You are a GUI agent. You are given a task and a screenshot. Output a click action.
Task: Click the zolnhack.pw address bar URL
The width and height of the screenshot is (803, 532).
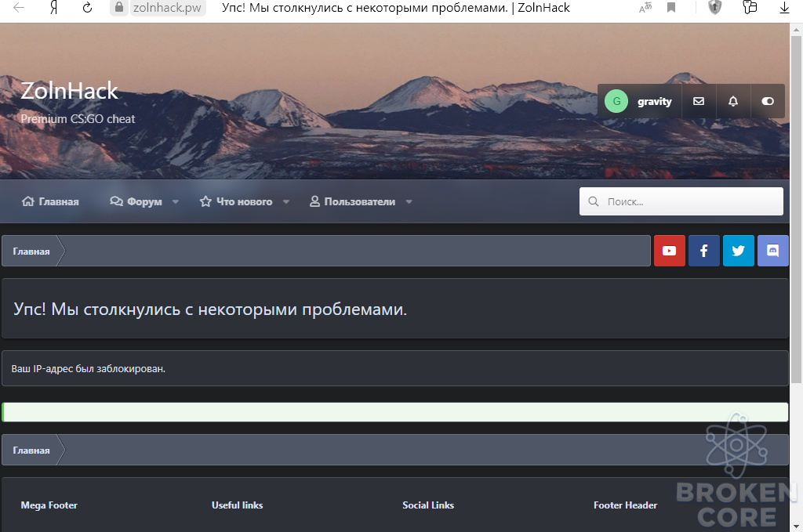click(x=168, y=8)
